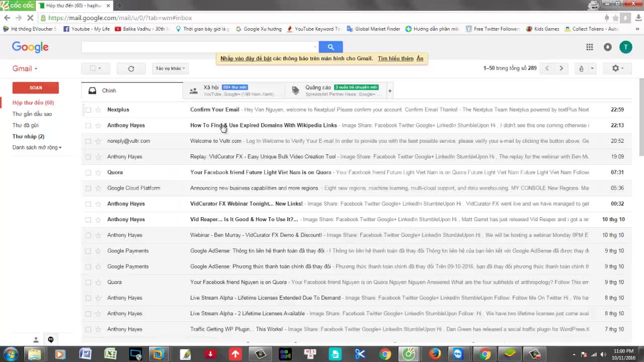Dismiss notification banner with Ẩn
Screen dimensions: 644x362
point(420,58)
